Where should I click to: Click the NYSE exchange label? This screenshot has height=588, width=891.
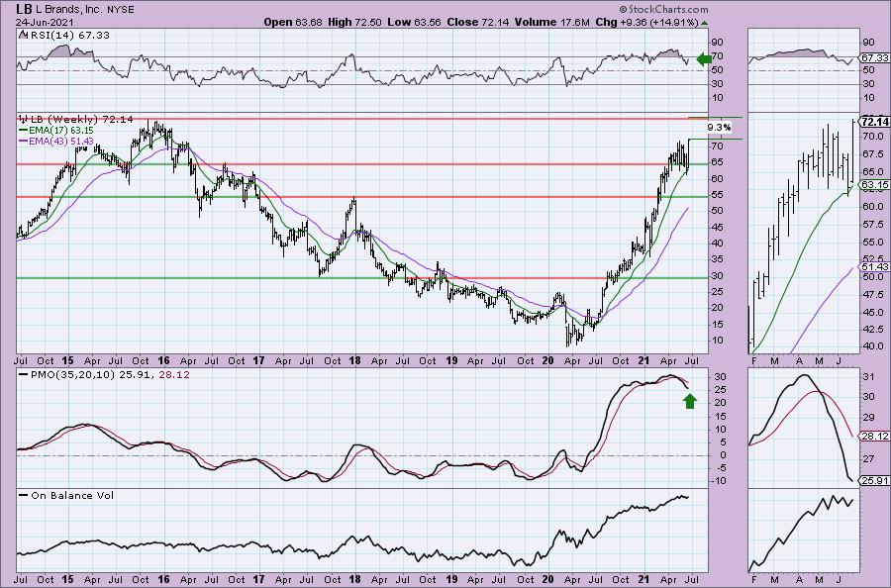[x=121, y=10]
